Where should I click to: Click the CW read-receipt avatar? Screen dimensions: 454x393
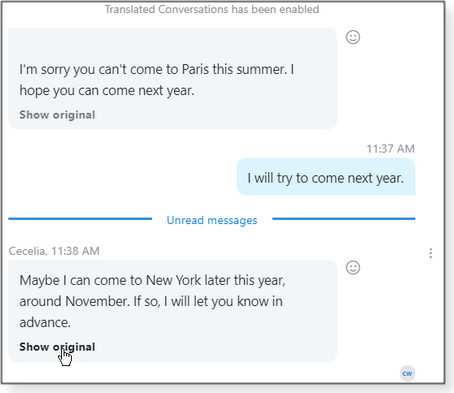pyautogui.click(x=407, y=373)
